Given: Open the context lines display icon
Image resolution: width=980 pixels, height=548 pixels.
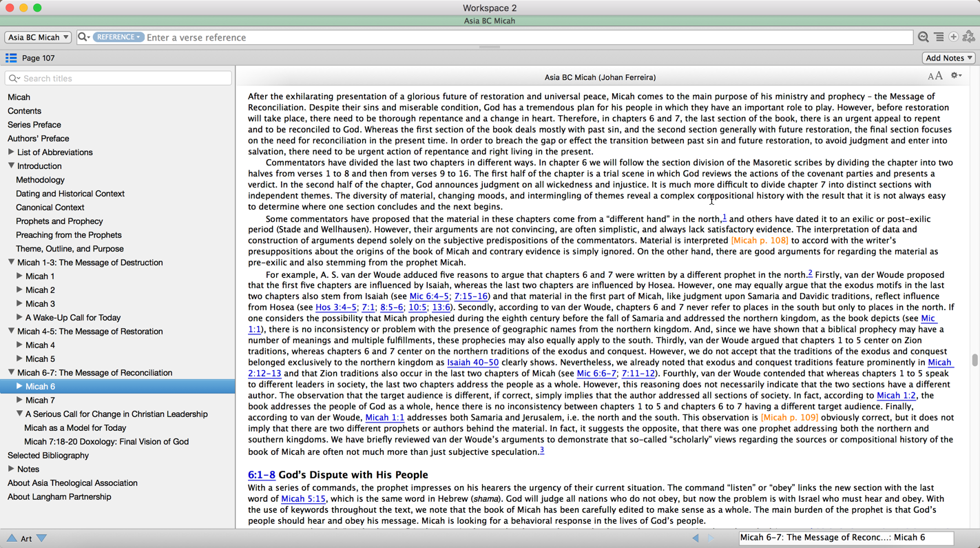Looking at the screenshot, I should 939,37.
